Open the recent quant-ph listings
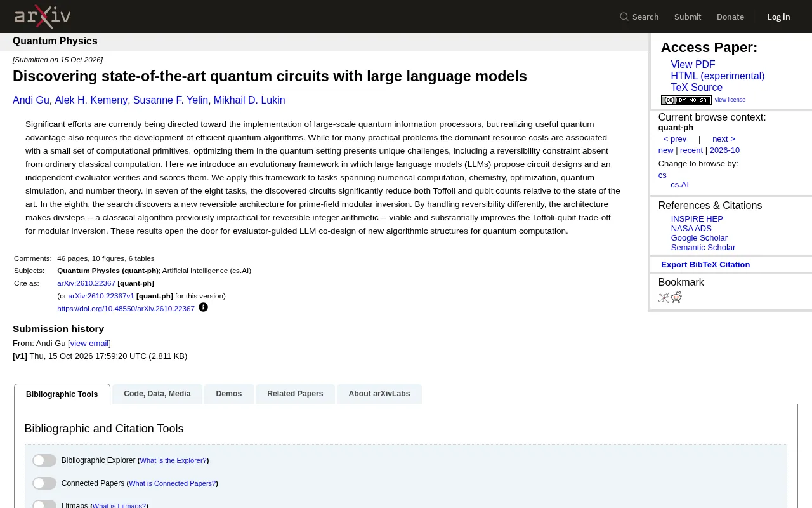 pyautogui.click(x=691, y=150)
